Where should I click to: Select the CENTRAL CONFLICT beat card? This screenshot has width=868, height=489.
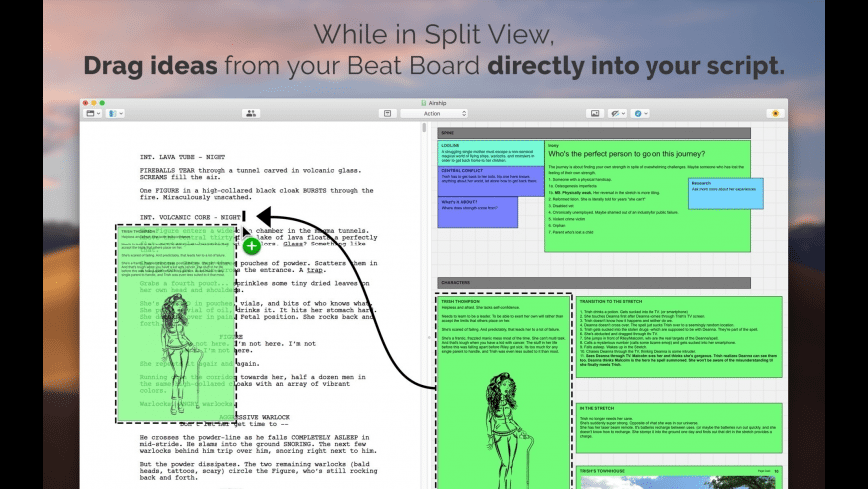click(491, 181)
